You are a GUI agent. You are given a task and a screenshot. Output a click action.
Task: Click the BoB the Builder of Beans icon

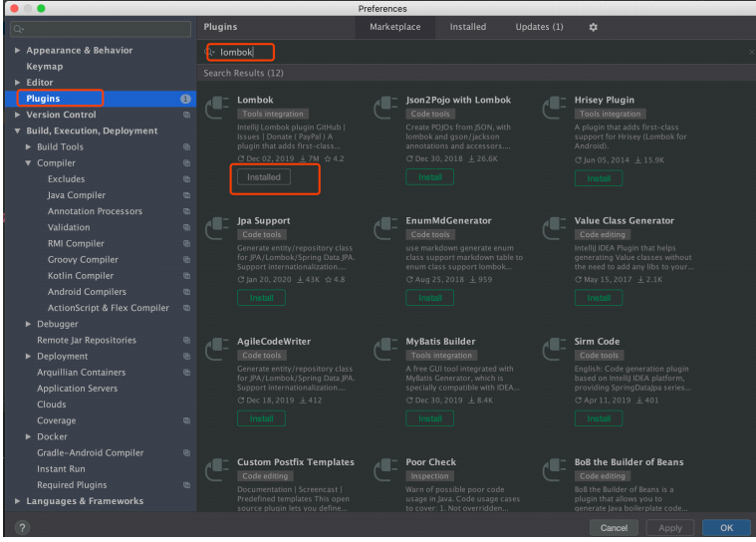pyautogui.click(x=555, y=469)
